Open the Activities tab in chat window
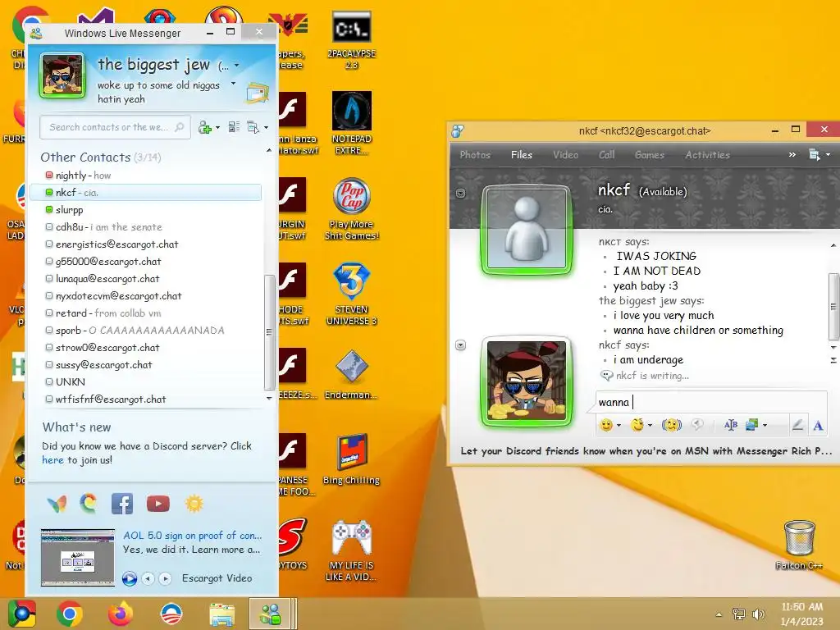840x630 pixels. pos(707,155)
